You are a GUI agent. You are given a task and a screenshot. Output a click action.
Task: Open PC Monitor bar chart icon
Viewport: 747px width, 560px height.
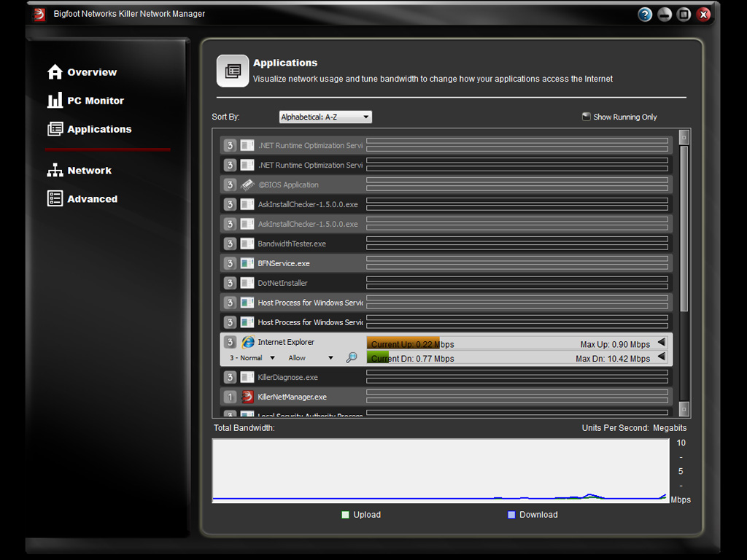pyautogui.click(x=55, y=100)
